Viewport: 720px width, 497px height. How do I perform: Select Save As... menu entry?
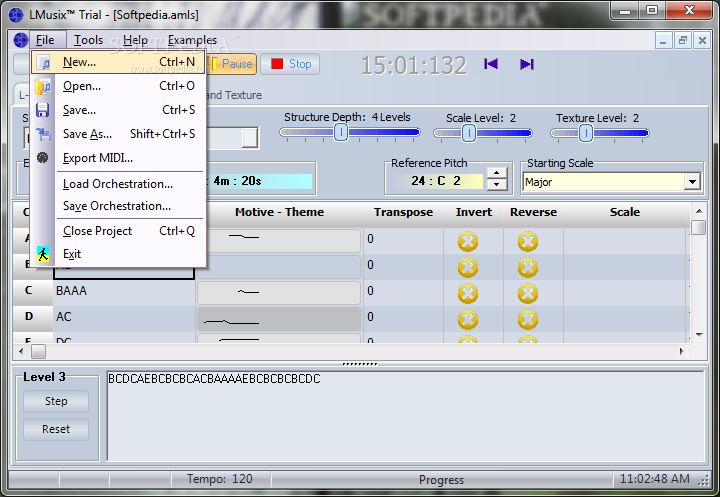click(118, 134)
